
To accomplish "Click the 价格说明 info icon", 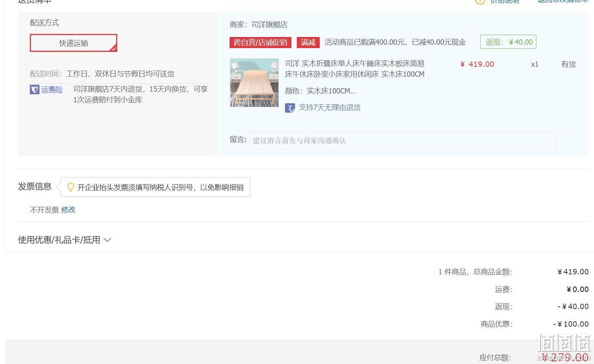I will coord(480,1).
